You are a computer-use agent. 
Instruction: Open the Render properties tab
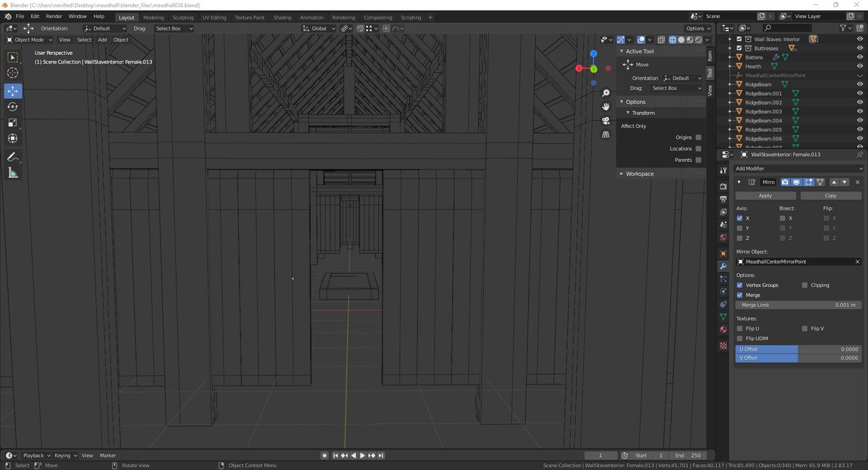point(723,186)
